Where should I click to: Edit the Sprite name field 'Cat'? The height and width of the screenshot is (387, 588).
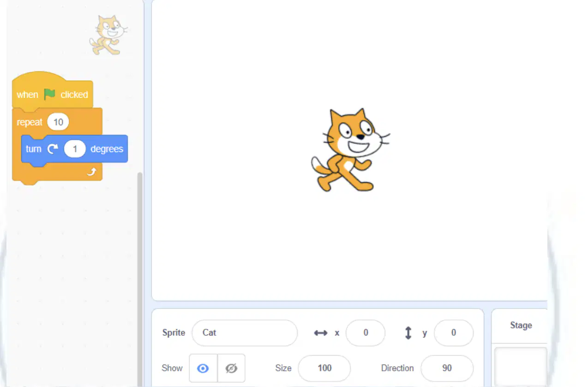245,333
